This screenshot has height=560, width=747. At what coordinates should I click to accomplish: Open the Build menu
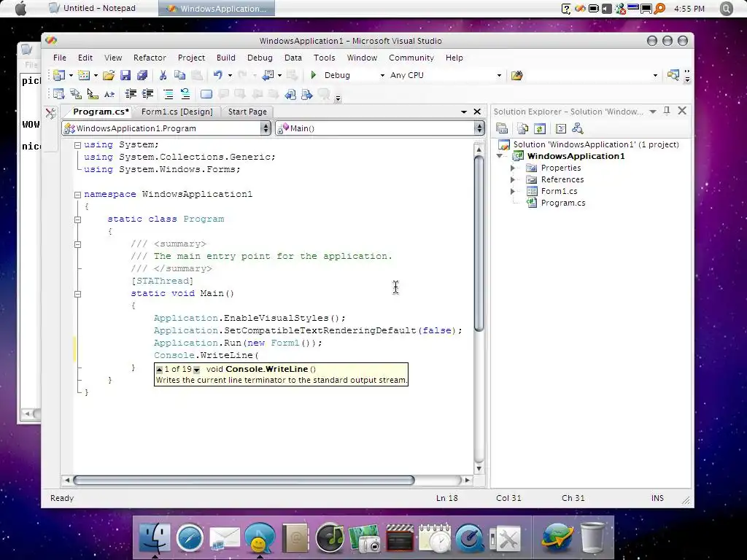[x=226, y=58]
